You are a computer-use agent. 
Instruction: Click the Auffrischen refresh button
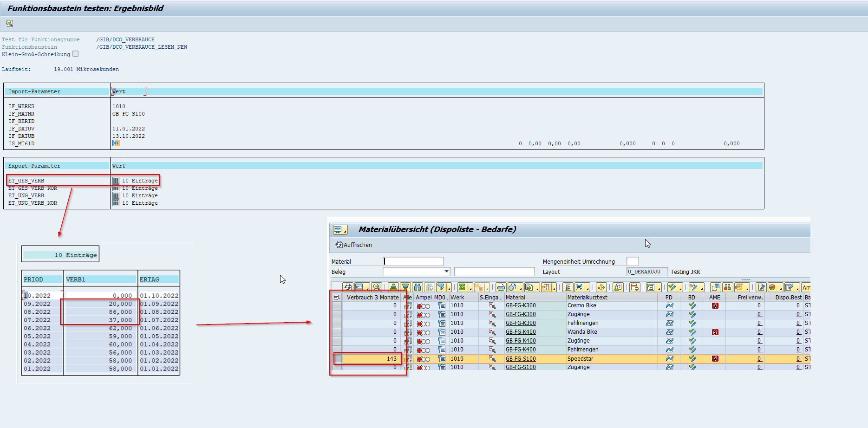point(353,245)
